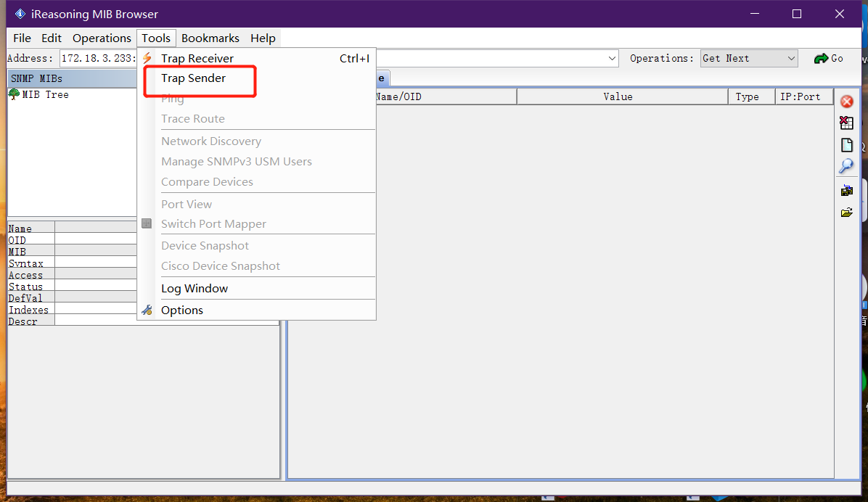Click the clear table icon on right toolbar
This screenshot has height=502, width=868.
(x=846, y=123)
